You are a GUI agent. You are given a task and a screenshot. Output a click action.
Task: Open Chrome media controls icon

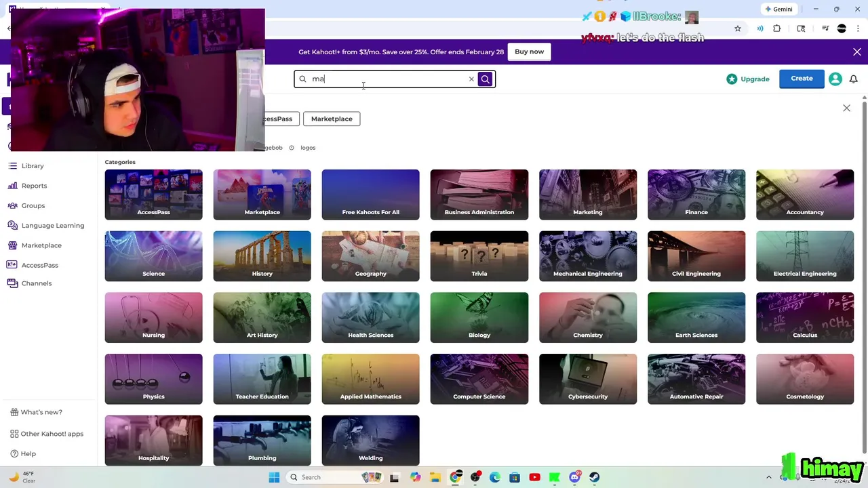825,28
